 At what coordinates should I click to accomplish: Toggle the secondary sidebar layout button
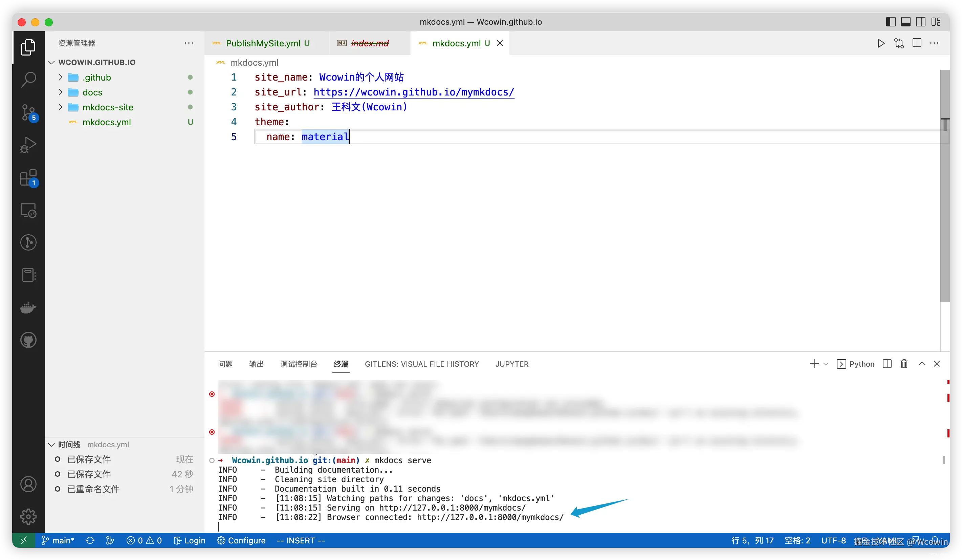[x=920, y=22]
